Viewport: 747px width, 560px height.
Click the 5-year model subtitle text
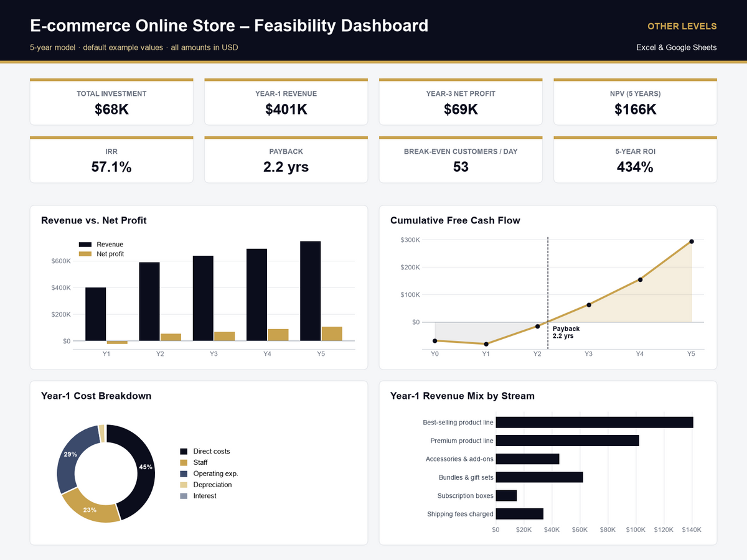point(134,47)
